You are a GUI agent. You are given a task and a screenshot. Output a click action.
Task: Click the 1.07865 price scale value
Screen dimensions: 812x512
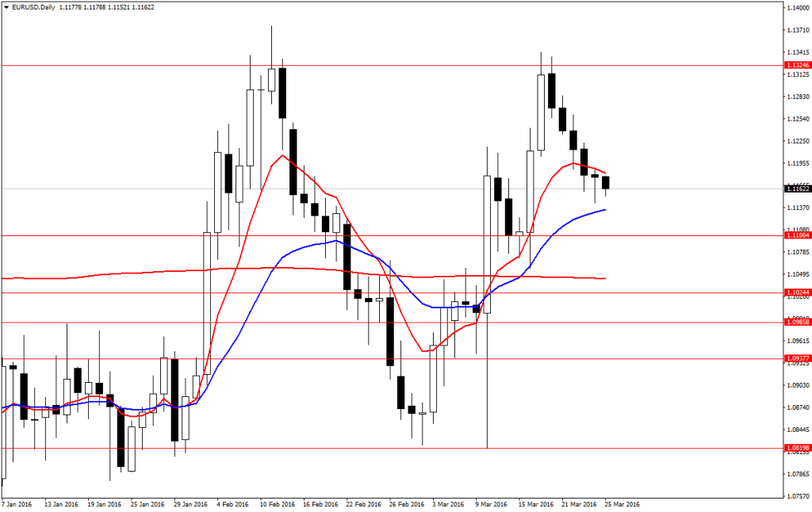[x=798, y=474]
